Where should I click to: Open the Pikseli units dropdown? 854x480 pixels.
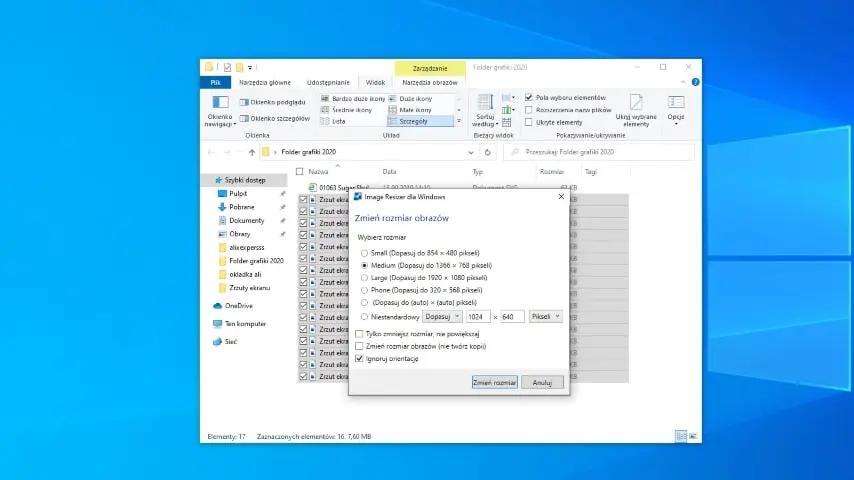pos(545,316)
